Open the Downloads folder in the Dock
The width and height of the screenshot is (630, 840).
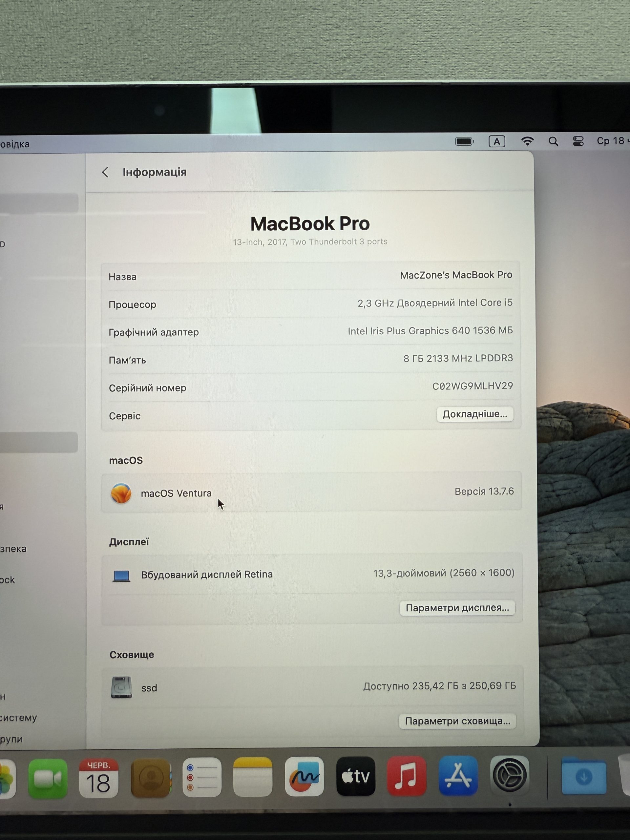[584, 775]
